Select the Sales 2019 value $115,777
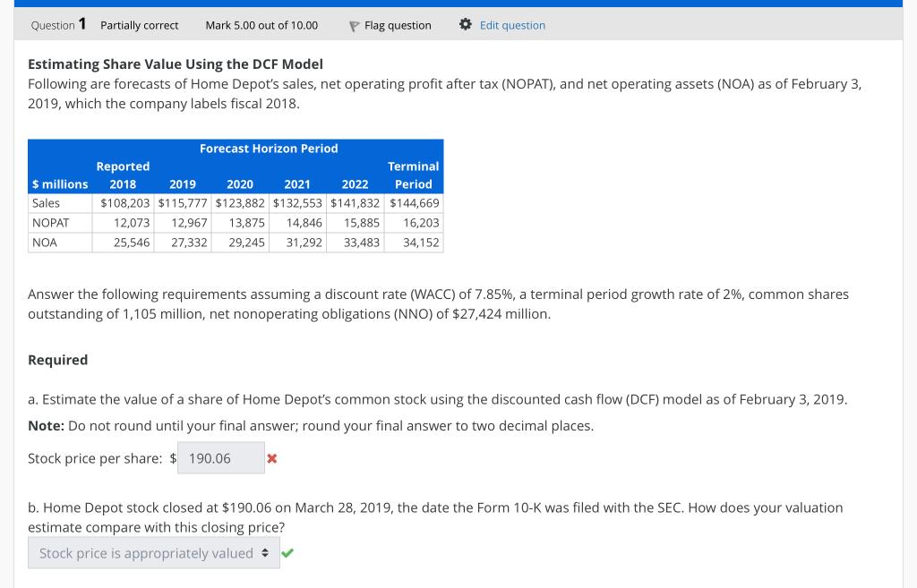Screen dimensions: 917x588 click(x=183, y=203)
